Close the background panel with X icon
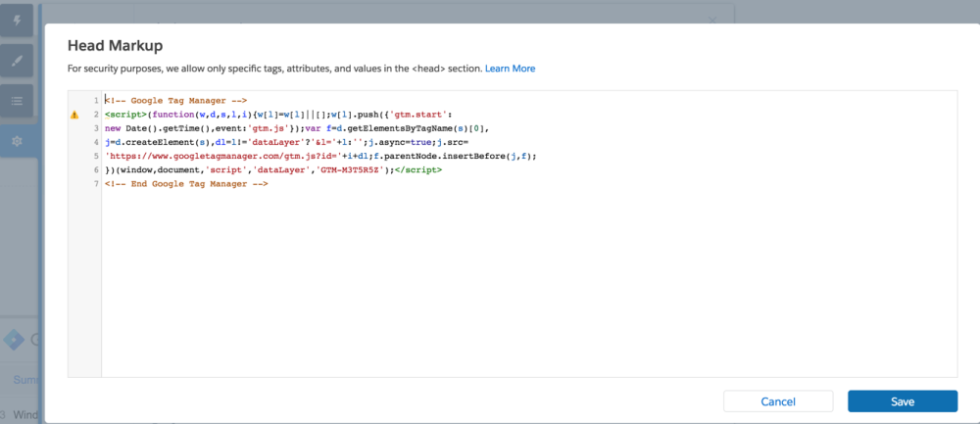Image resolution: width=980 pixels, height=424 pixels. pyautogui.click(x=713, y=20)
